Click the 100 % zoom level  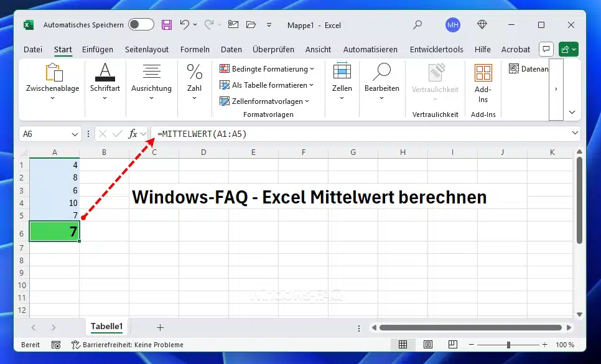(x=564, y=345)
